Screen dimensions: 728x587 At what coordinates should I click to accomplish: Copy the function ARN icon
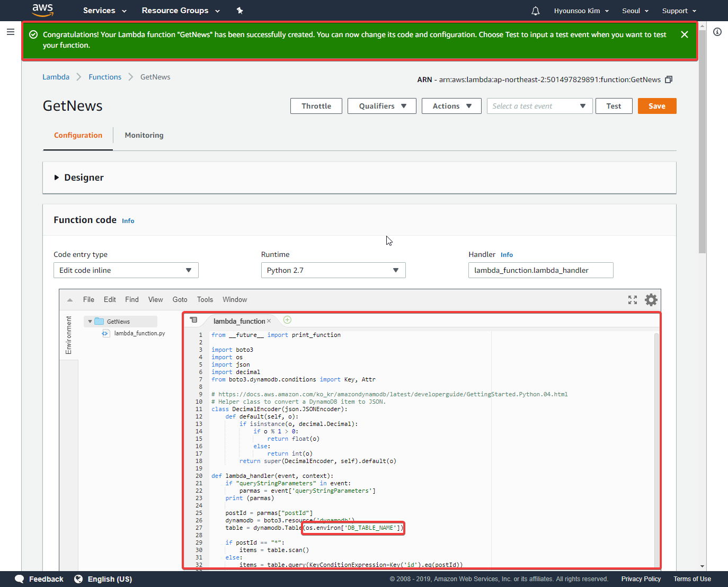click(x=669, y=79)
